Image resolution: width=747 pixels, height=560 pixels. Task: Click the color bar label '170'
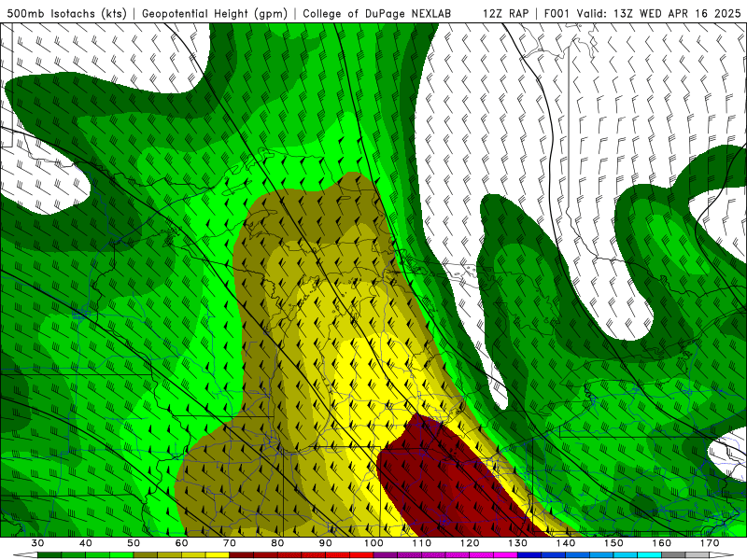coord(710,543)
